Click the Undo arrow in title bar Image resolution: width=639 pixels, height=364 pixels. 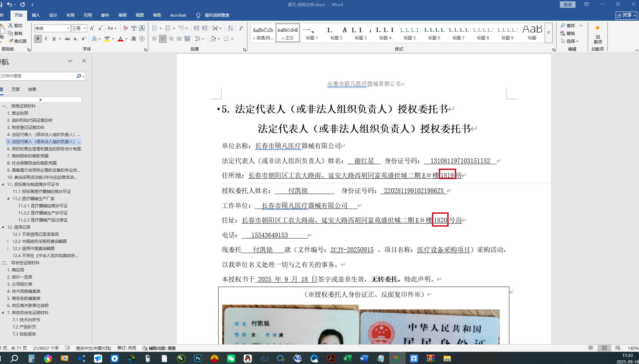point(10,4)
